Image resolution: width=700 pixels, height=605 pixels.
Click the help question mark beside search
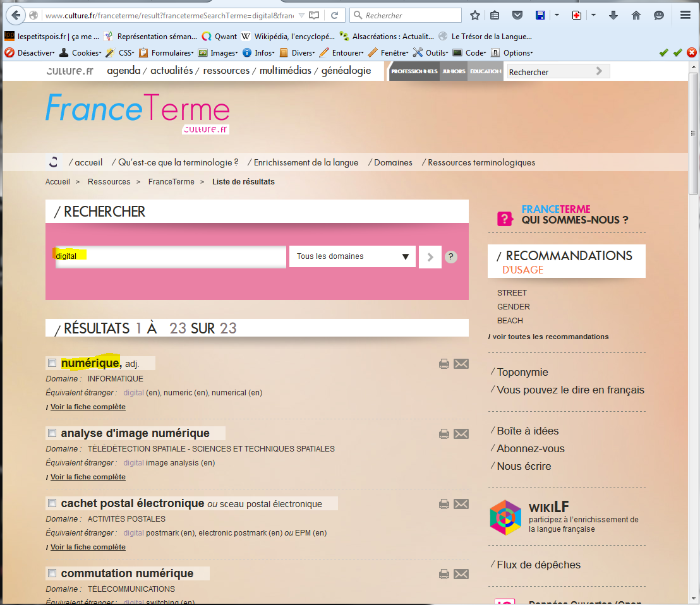(x=450, y=257)
